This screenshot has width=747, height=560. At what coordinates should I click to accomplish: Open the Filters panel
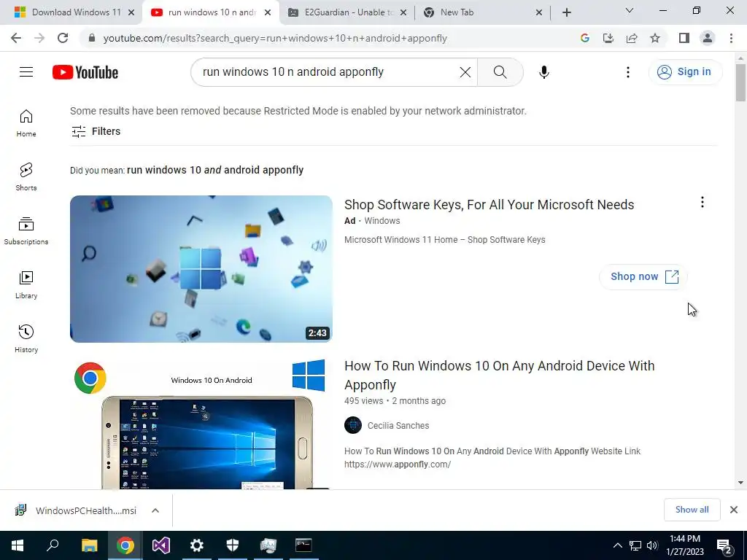(96, 131)
